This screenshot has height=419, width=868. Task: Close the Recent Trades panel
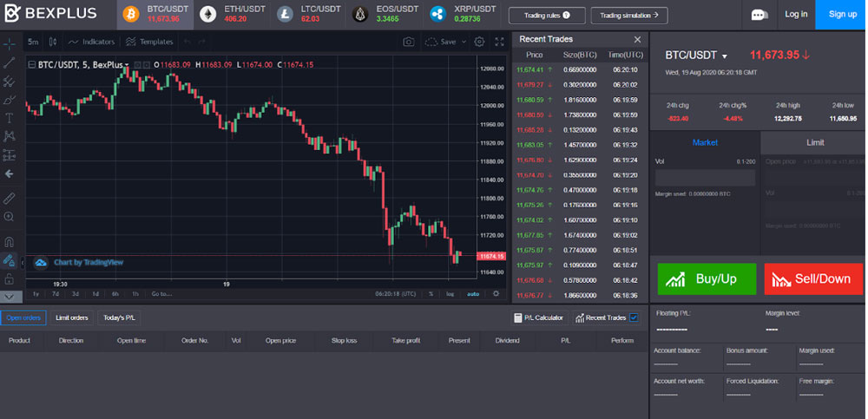637,40
